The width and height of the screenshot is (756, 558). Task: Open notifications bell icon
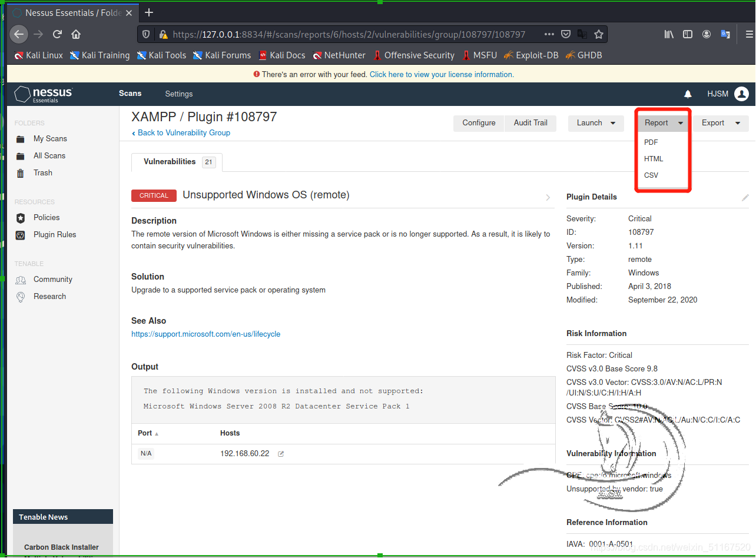tap(688, 94)
